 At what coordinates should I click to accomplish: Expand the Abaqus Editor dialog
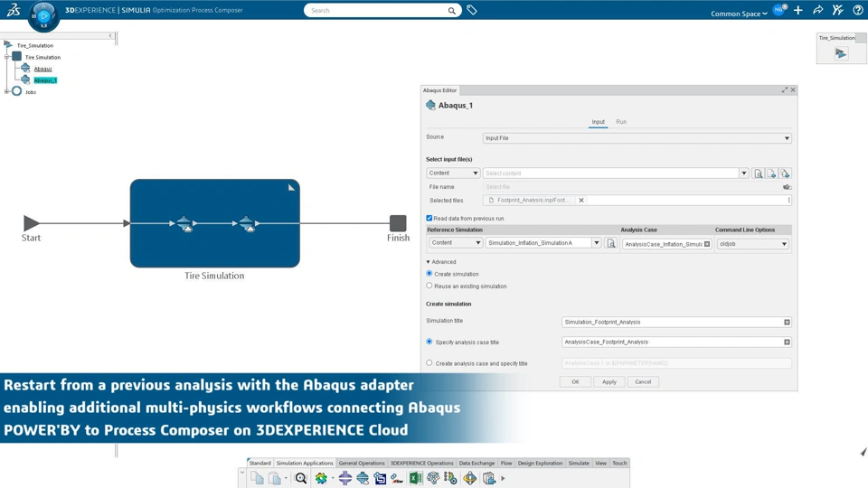coord(785,89)
